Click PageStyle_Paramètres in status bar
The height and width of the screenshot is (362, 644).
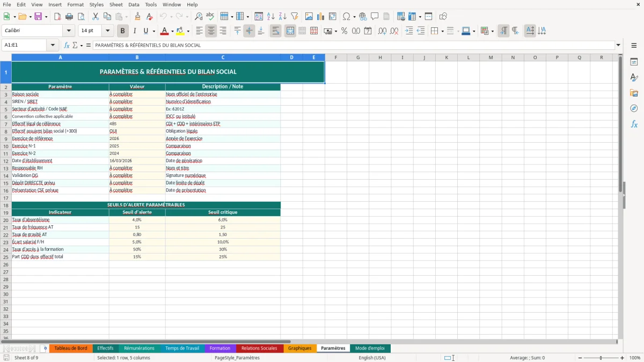pyautogui.click(x=237, y=358)
